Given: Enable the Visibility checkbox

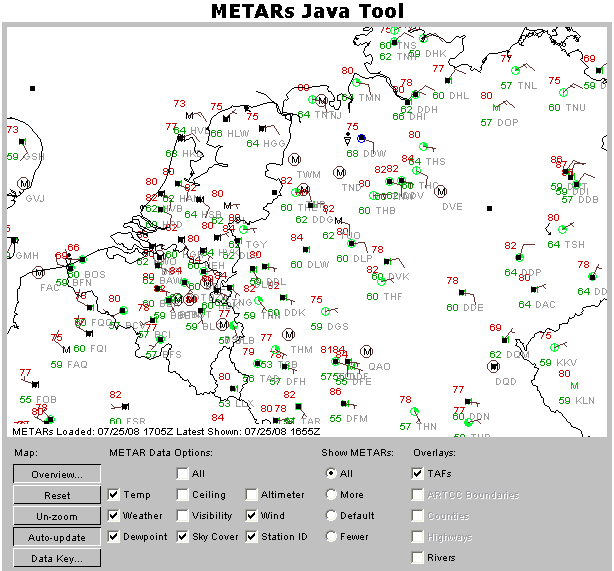Looking at the screenshot, I should tap(184, 516).
